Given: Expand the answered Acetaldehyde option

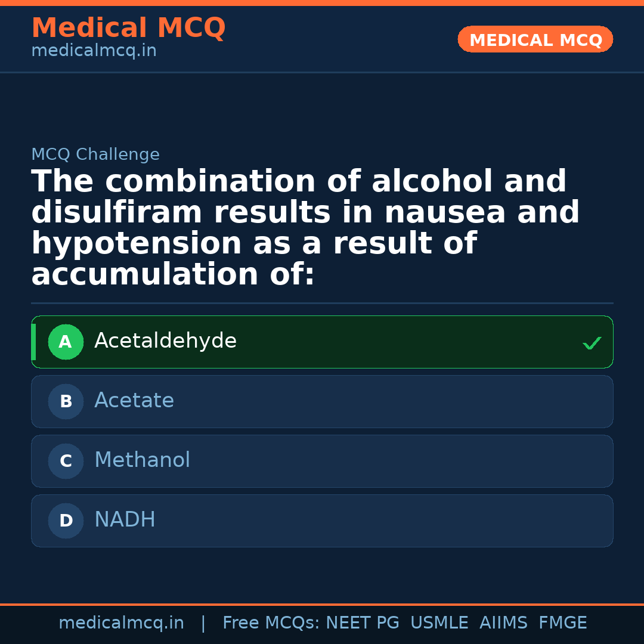Looking at the screenshot, I should (x=322, y=342).
